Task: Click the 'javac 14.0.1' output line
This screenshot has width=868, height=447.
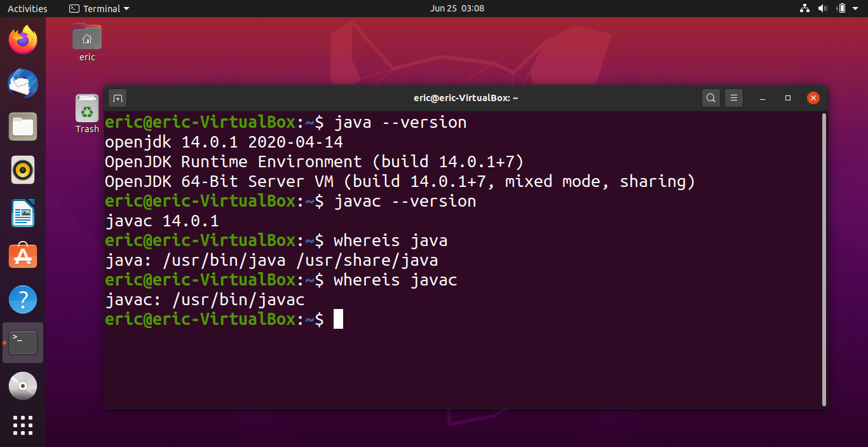Action: coord(162,221)
